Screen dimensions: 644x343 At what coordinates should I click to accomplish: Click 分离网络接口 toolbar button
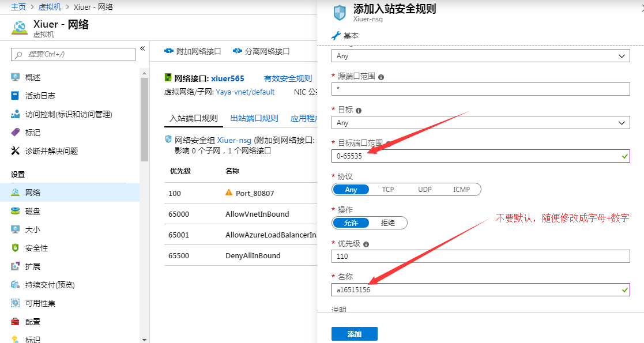[261, 51]
